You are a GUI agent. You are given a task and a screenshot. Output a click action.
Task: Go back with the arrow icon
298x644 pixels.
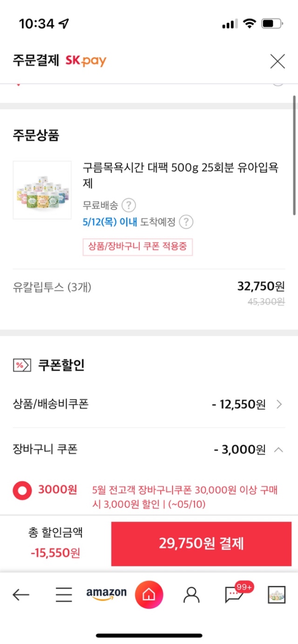click(21, 594)
